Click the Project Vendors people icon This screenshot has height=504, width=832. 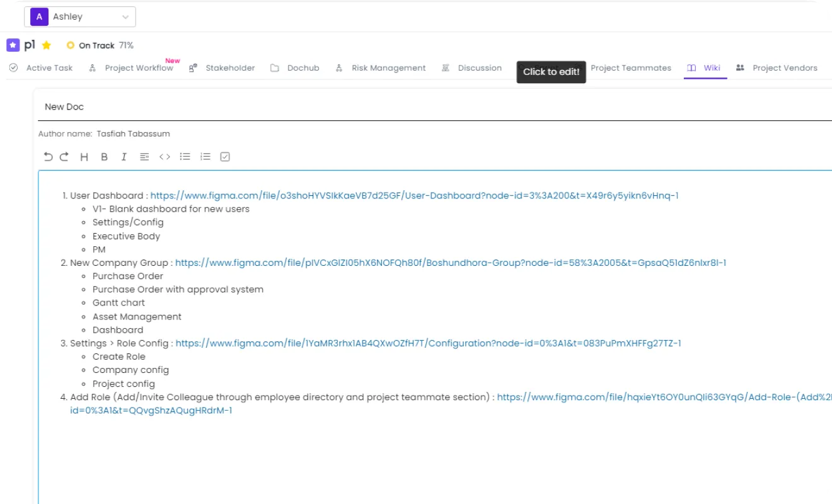click(741, 67)
